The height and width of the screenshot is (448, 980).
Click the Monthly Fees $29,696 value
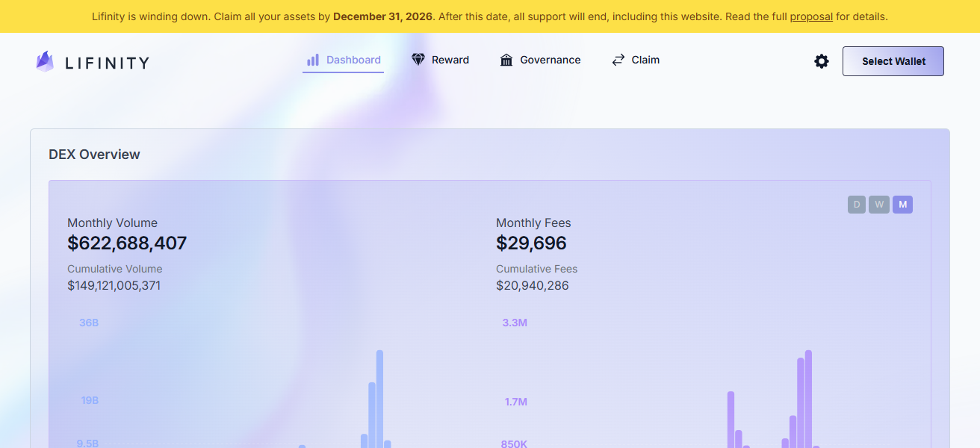[531, 243]
